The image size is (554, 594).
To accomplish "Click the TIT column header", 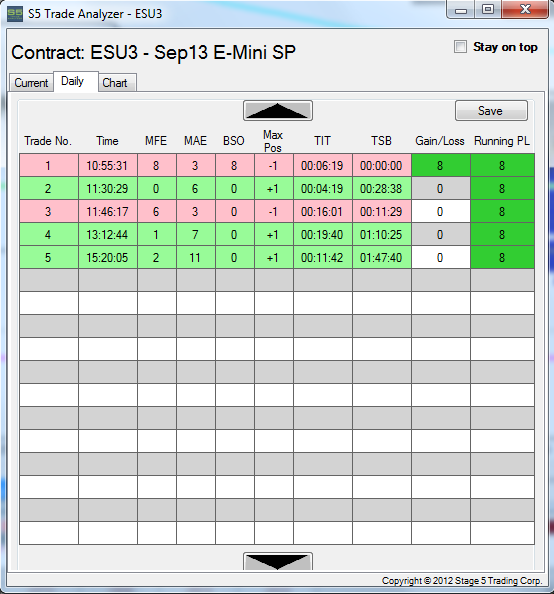I will (x=322, y=141).
